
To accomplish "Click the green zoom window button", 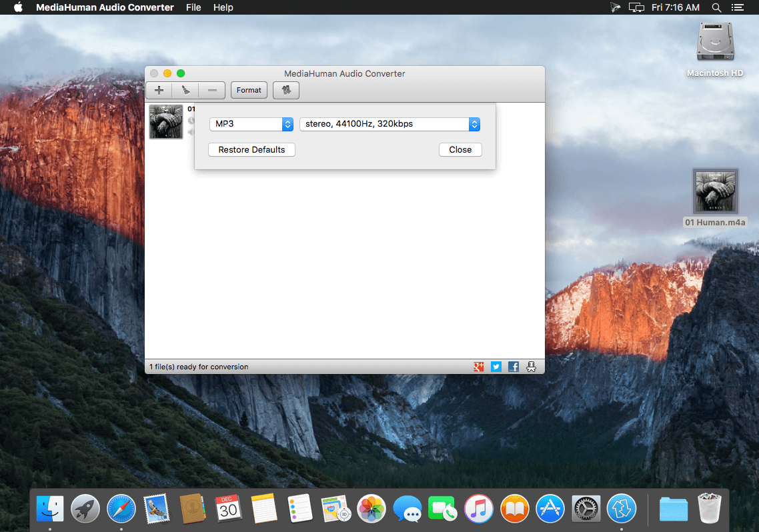I will (181, 73).
